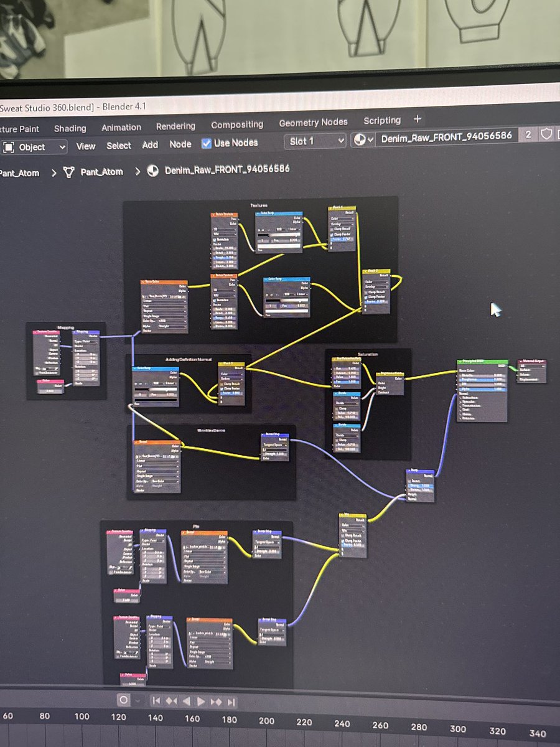Add a new workspace with plus icon
Viewport: 560px width, 747px height.
pyautogui.click(x=418, y=119)
